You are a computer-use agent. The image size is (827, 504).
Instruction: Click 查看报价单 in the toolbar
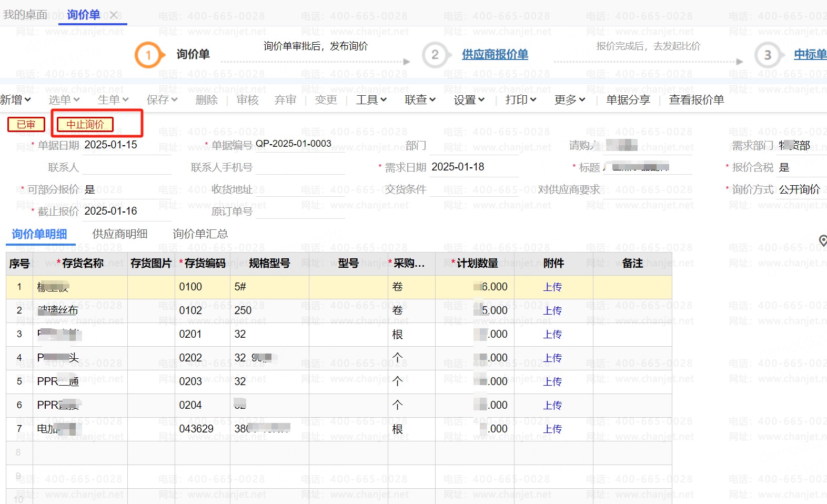[x=696, y=100]
